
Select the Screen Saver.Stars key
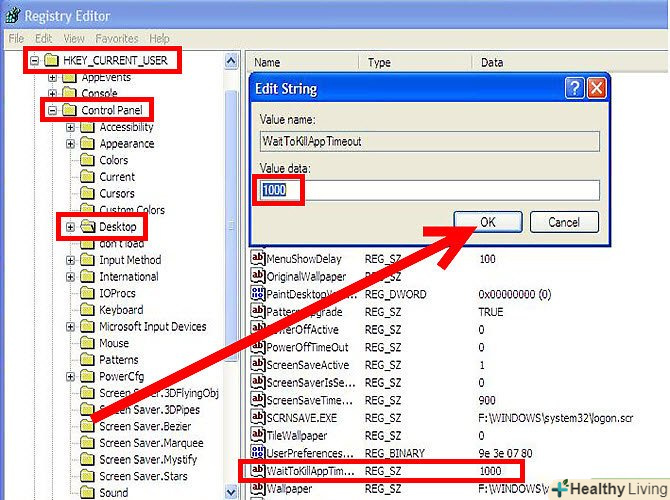(143, 476)
